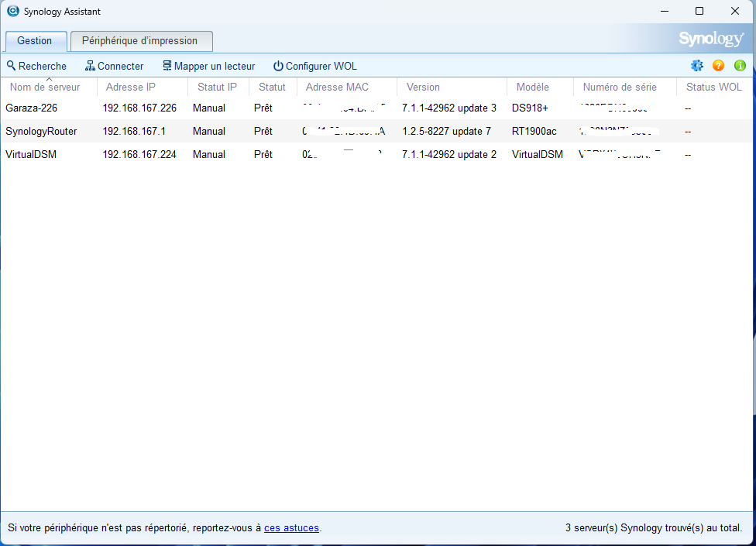This screenshot has height=546, width=756.
Task: Open the ces astuces link
Action: [291, 528]
